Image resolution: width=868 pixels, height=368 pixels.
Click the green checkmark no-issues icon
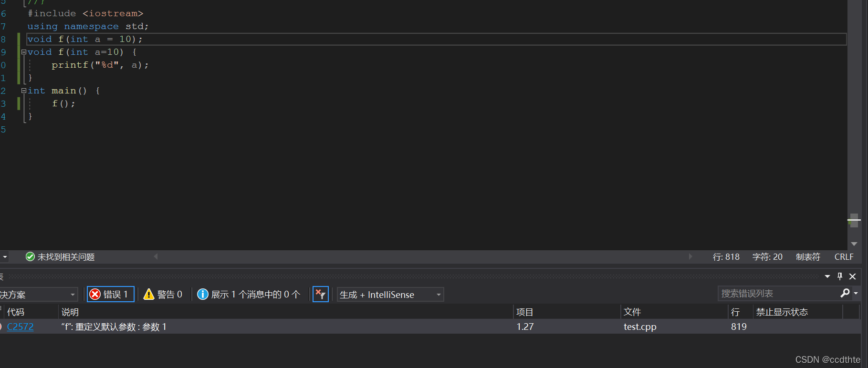tap(30, 257)
